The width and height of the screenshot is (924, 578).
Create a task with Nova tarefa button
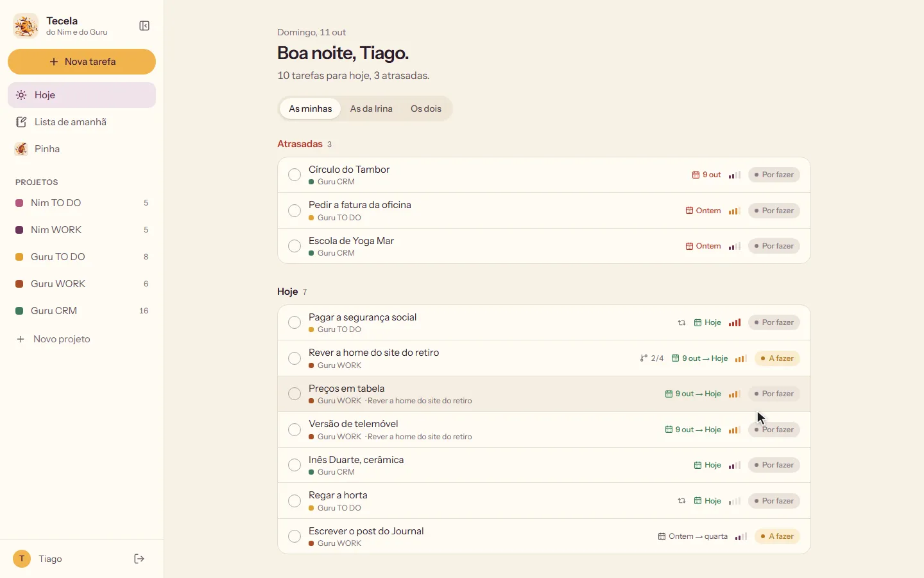pos(82,62)
